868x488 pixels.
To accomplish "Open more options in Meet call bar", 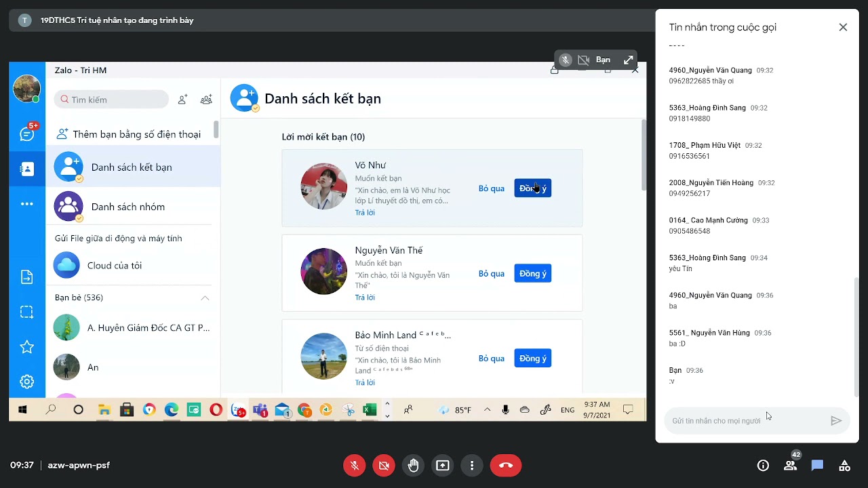I will pyautogui.click(x=472, y=466).
